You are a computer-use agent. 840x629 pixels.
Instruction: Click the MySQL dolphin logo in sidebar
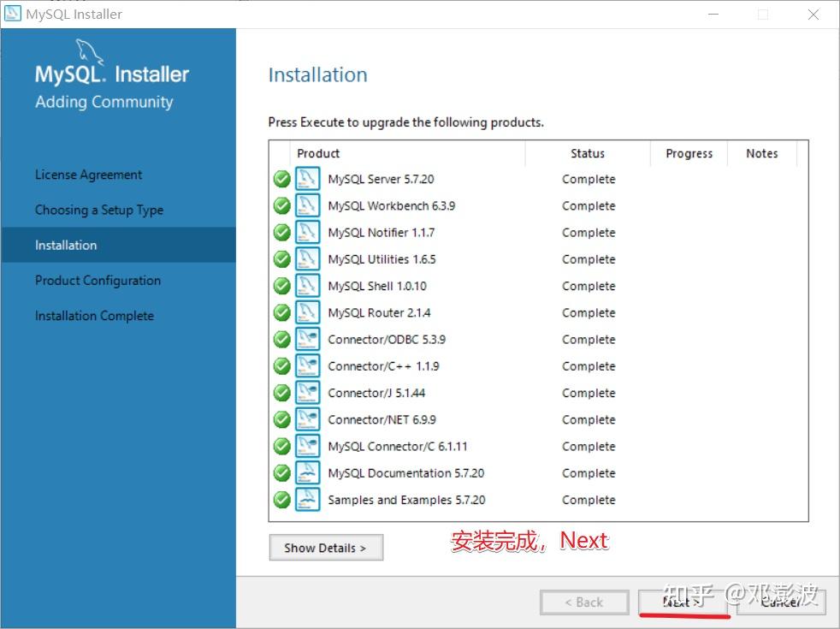[x=89, y=51]
